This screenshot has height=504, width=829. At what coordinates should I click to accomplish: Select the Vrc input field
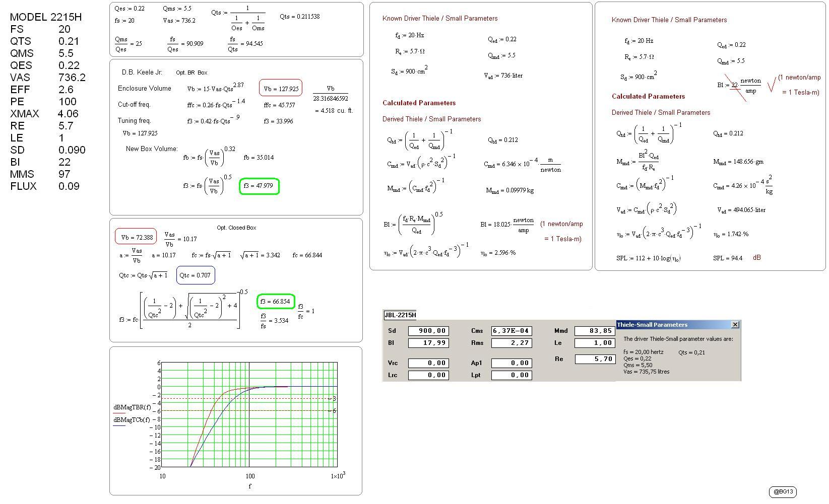pyautogui.click(x=428, y=363)
